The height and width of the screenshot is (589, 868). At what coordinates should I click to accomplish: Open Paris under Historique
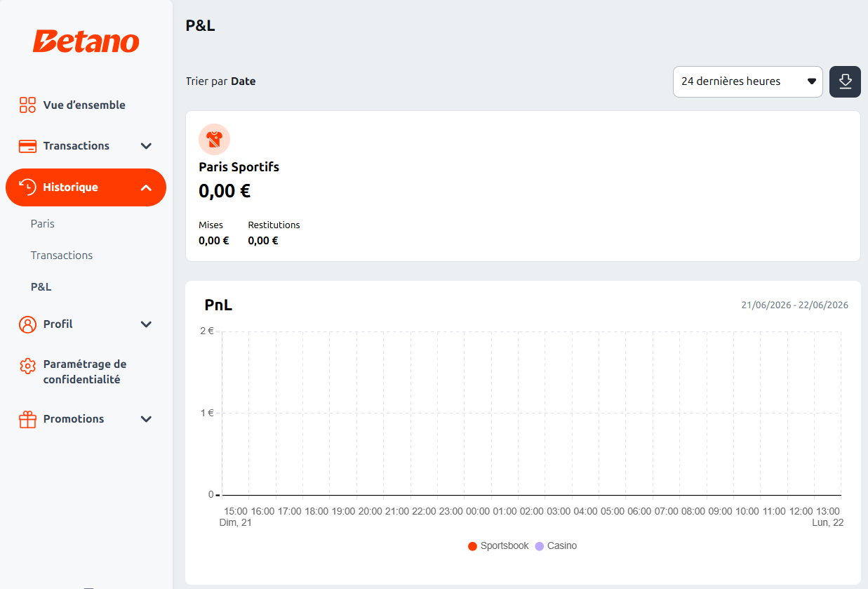[x=43, y=224]
